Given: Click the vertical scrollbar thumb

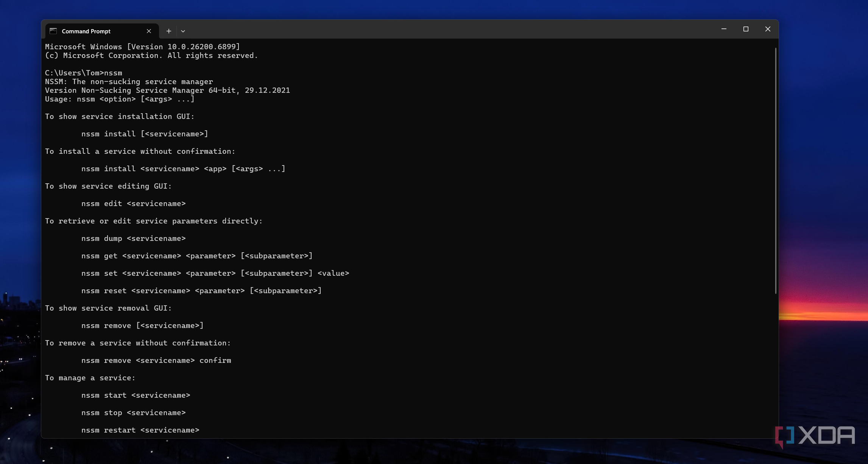Looking at the screenshot, I should [x=775, y=170].
